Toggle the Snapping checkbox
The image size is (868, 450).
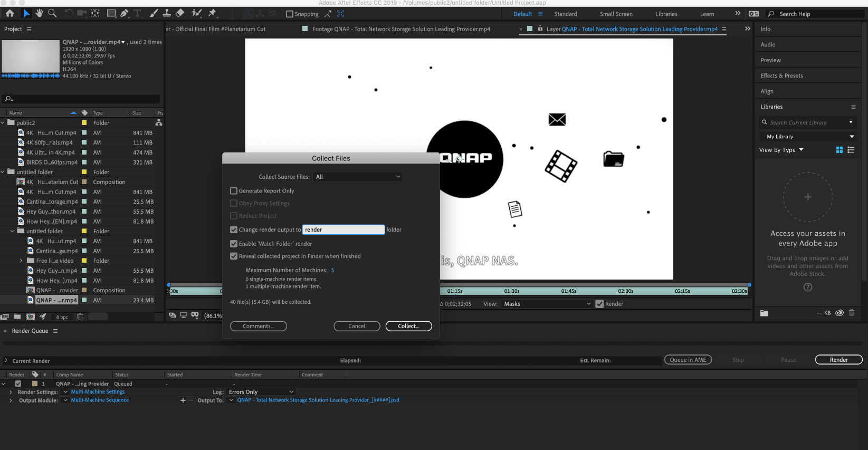tap(289, 14)
